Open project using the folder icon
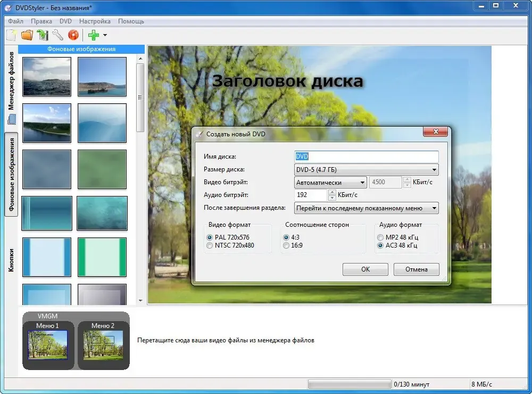This screenshot has height=394, width=532. click(x=27, y=35)
